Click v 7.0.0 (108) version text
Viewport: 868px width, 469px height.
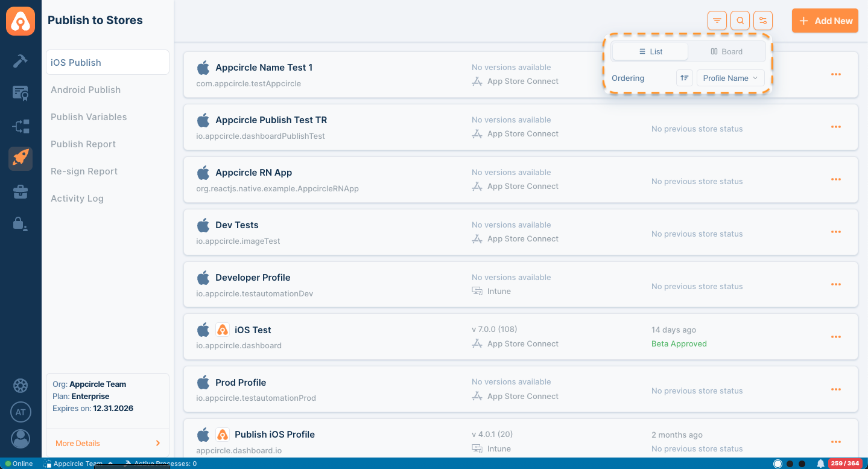[494, 329]
